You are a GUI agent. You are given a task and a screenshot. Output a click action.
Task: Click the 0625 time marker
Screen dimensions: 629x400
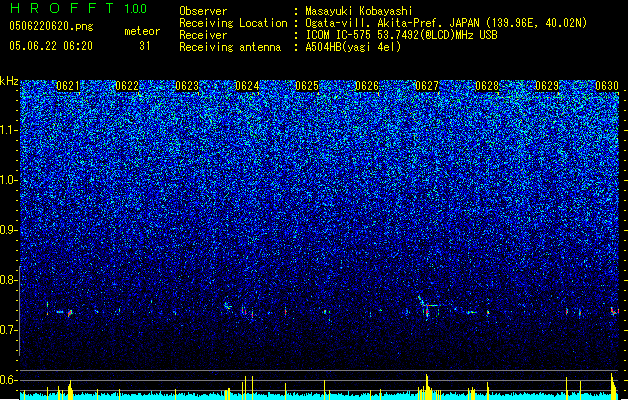click(x=307, y=86)
